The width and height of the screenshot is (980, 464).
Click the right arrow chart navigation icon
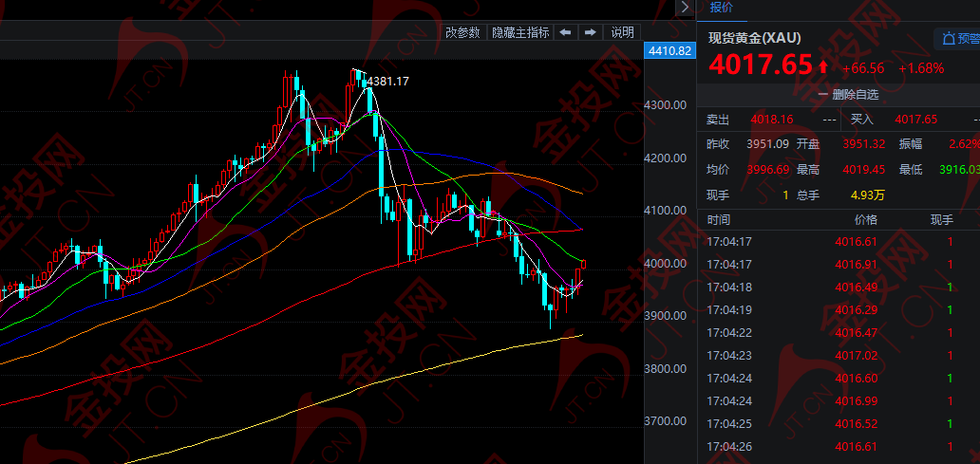[x=590, y=32]
